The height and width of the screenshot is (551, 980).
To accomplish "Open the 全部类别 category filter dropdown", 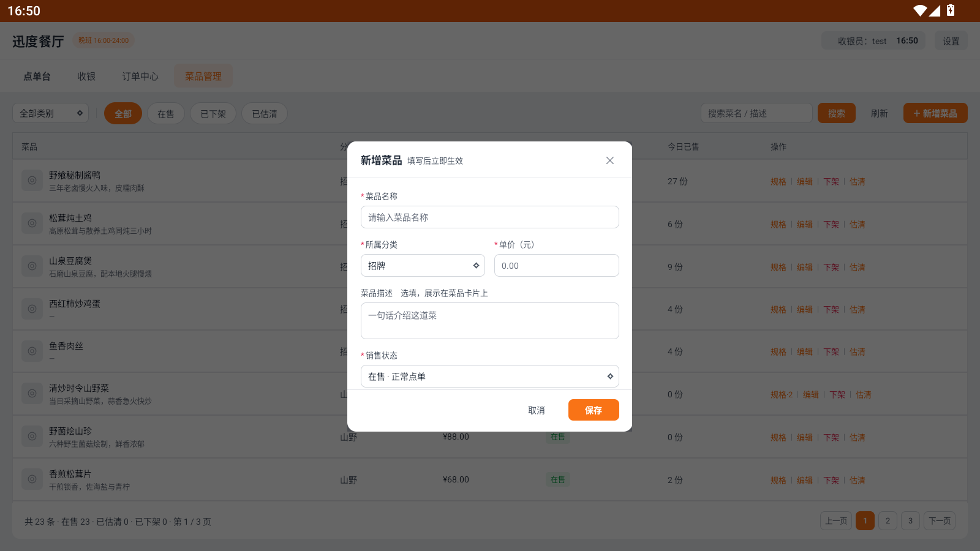I will point(51,113).
